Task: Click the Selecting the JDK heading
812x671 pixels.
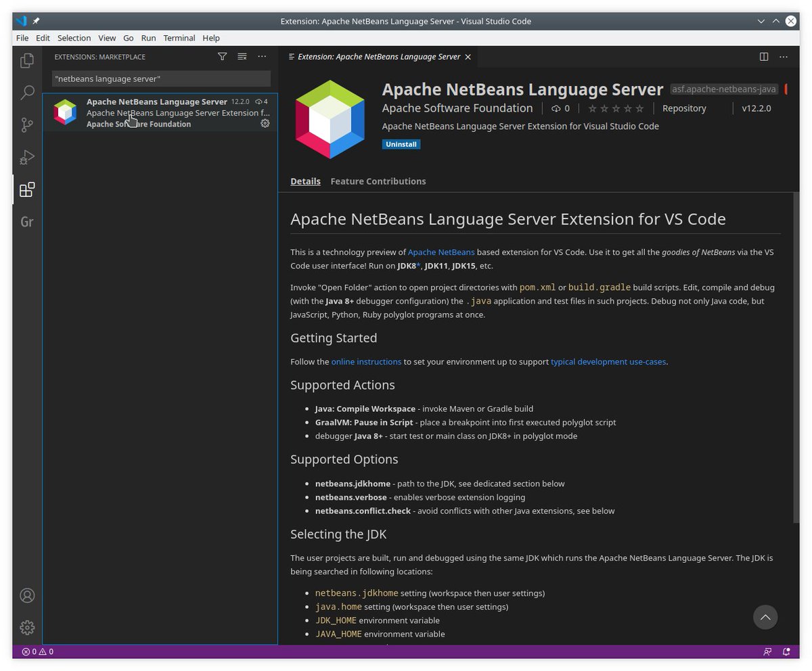Action: click(338, 534)
